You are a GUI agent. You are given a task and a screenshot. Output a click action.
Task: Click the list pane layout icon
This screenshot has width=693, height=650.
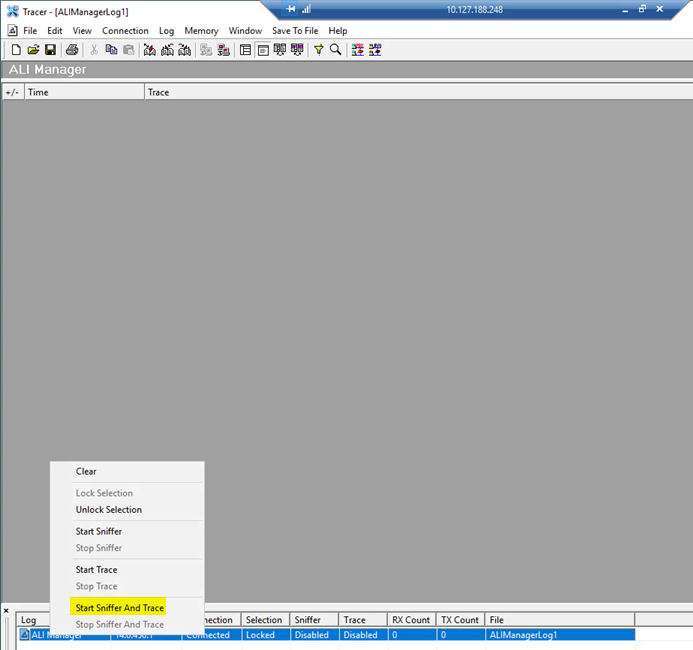tap(245, 50)
